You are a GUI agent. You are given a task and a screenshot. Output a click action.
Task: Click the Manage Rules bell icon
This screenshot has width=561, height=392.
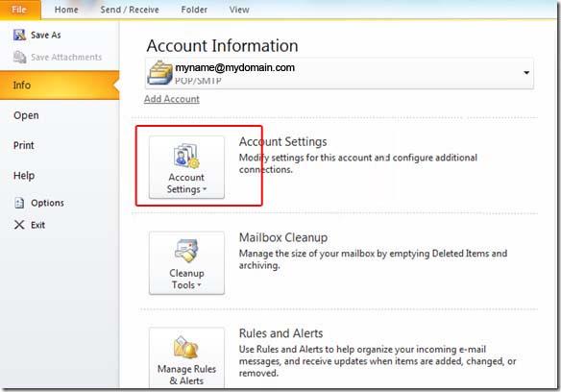pyautogui.click(x=186, y=347)
